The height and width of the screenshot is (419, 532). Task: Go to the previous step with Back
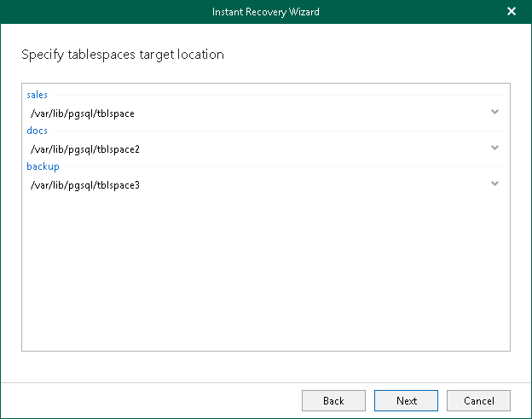333,400
